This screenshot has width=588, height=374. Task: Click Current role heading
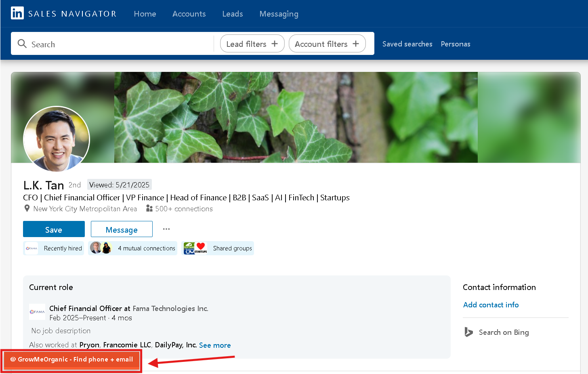pos(51,287)
